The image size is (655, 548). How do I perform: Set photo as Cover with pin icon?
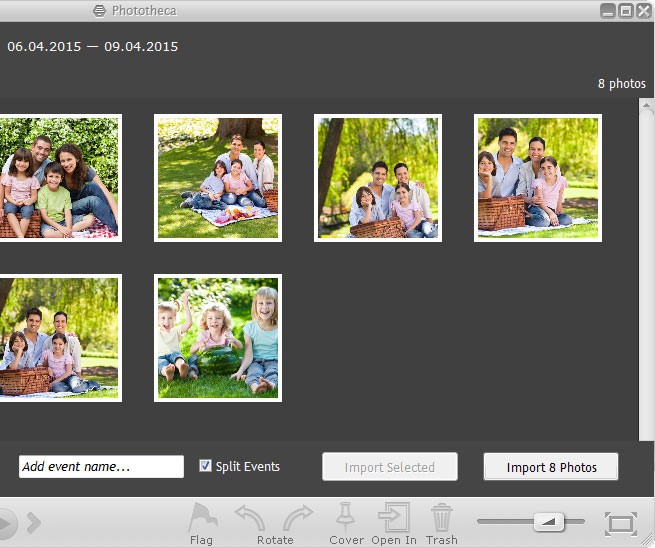[x=345, y=517]
